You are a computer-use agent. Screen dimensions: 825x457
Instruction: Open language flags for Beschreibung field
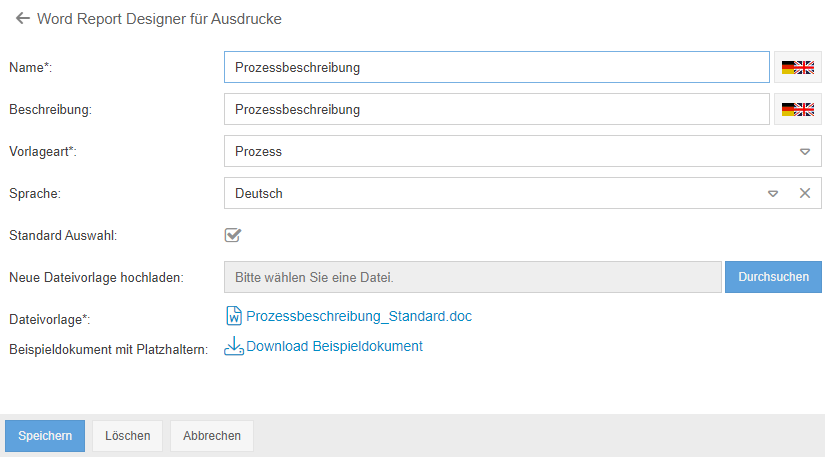pyautogui.click(x=797, y=109)
